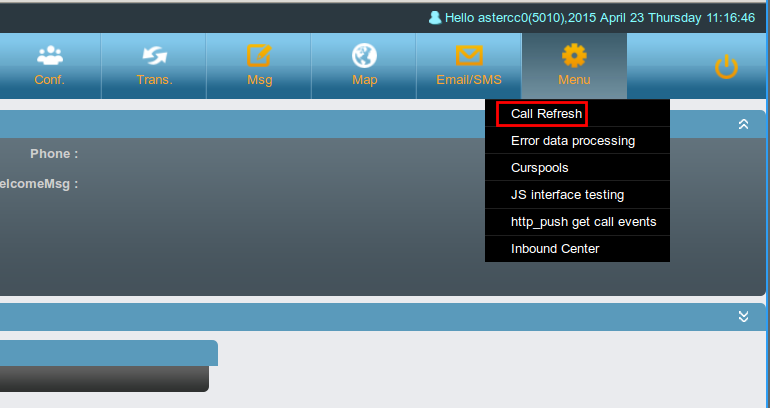Click the Phone field label

pyautogui.click(x=54, y=154)
